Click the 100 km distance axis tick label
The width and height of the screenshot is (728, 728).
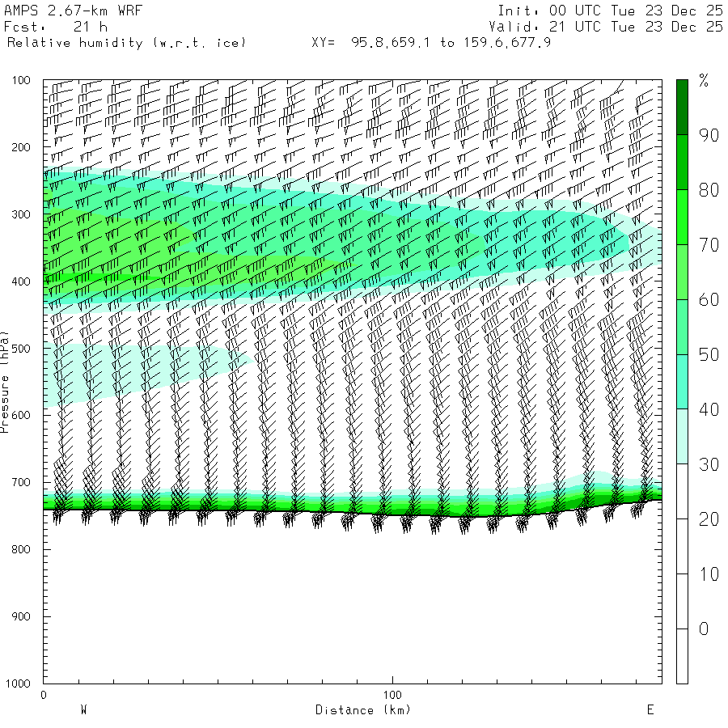(x=393, y=696)
